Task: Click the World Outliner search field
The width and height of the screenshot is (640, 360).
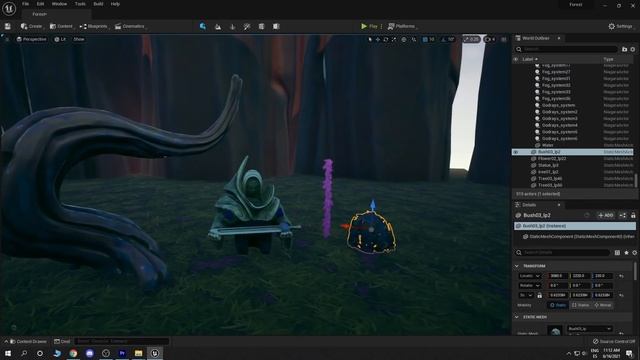Action: [x=567, y=49]
